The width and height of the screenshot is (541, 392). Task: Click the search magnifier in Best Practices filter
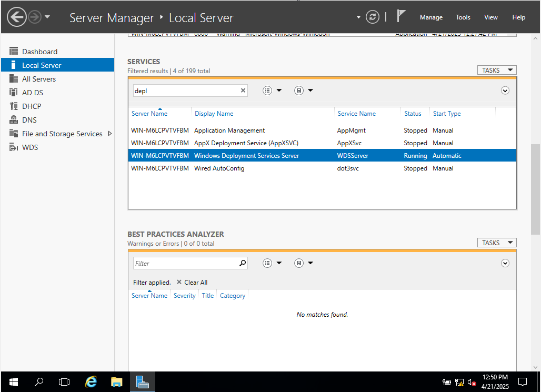tap(243, 263)
